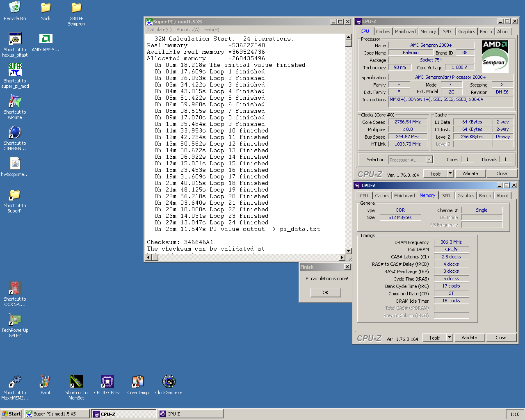Click OK in the Finish dialog

(x=326, y=292)
